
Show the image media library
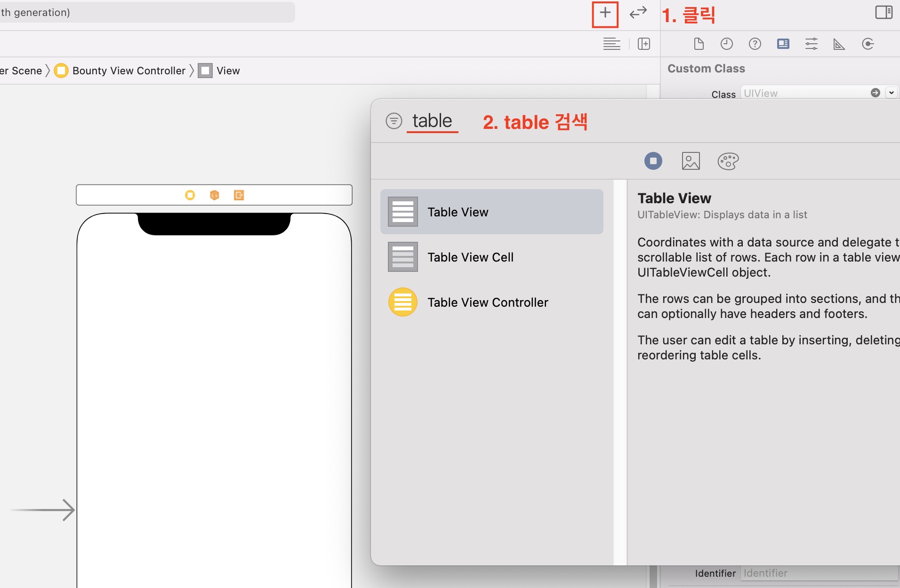point(691,161)
